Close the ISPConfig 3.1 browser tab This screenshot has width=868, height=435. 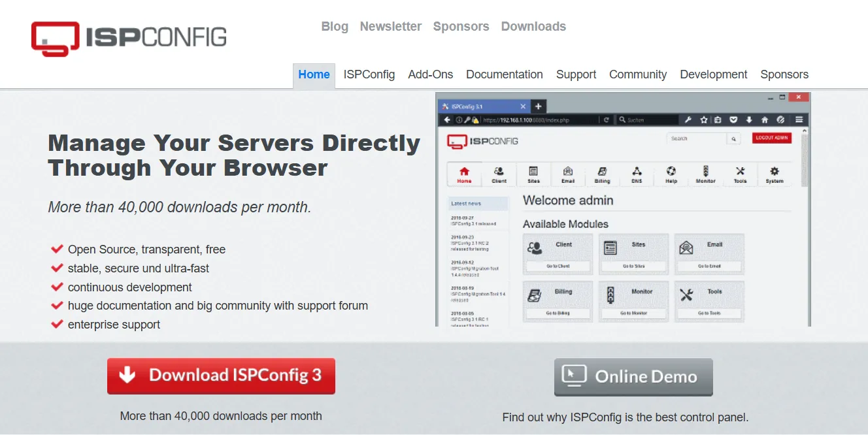tap(522, 106)
